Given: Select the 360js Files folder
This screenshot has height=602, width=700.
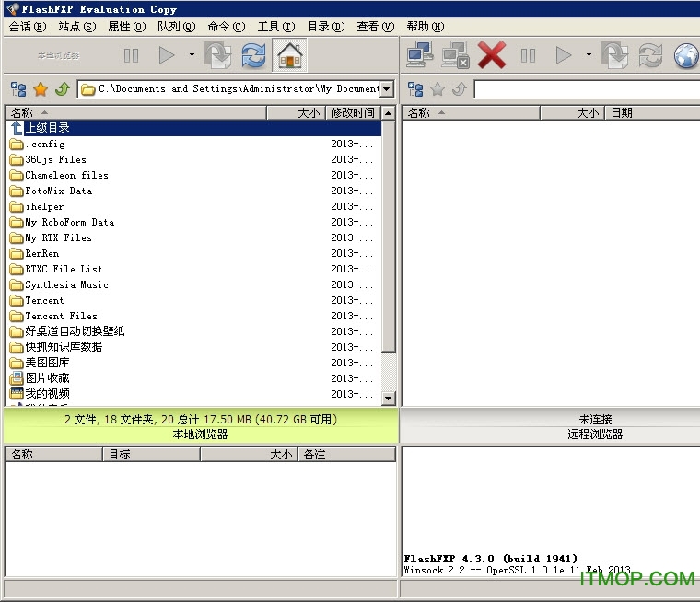Looking at the screenshot, I should tap(193, 160).
